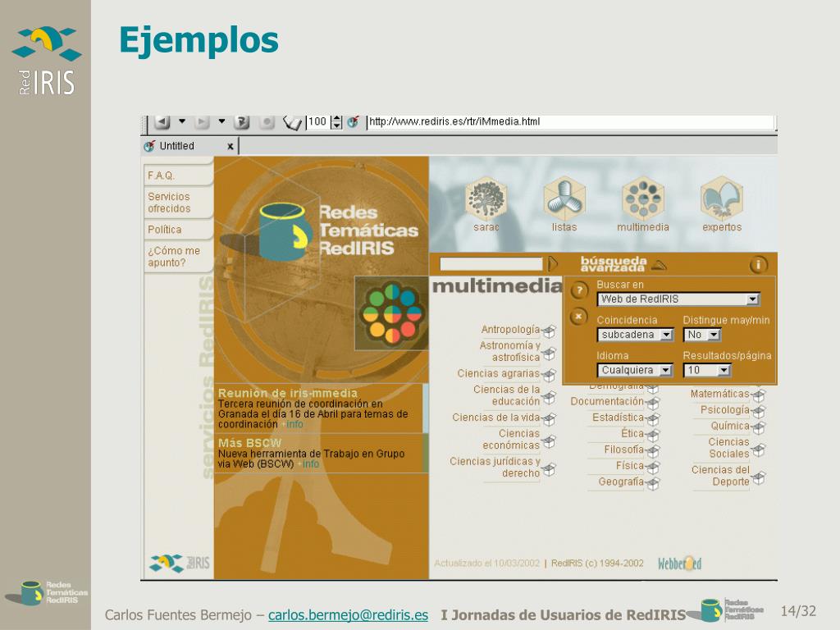840x630 pixels.
Task: Open the Back history dropdown arrow
Action: (182, 121)
